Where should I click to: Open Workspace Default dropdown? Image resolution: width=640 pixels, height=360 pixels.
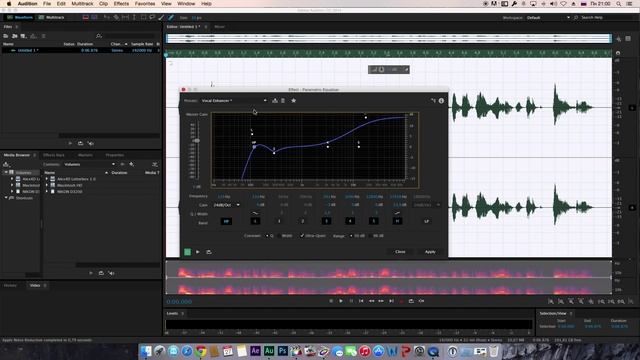(x=548, y=18)
